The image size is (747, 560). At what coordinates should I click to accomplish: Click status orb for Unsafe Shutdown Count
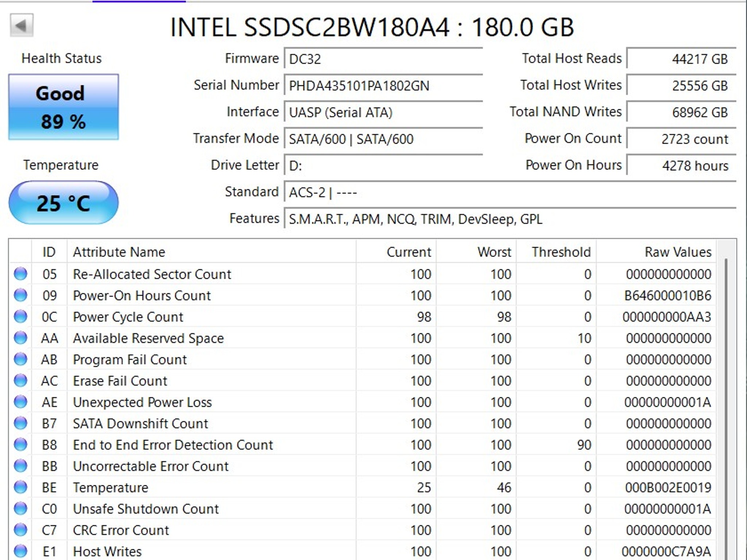point(20,509)
